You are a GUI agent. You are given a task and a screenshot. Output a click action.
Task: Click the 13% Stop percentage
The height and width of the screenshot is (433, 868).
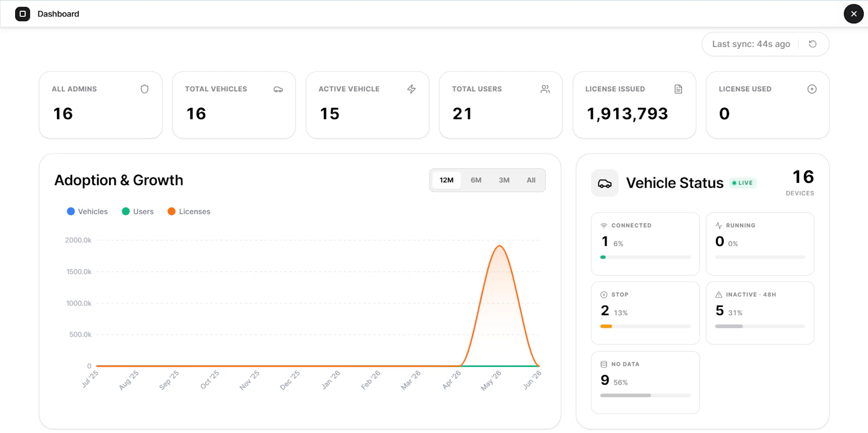(621, 313)
